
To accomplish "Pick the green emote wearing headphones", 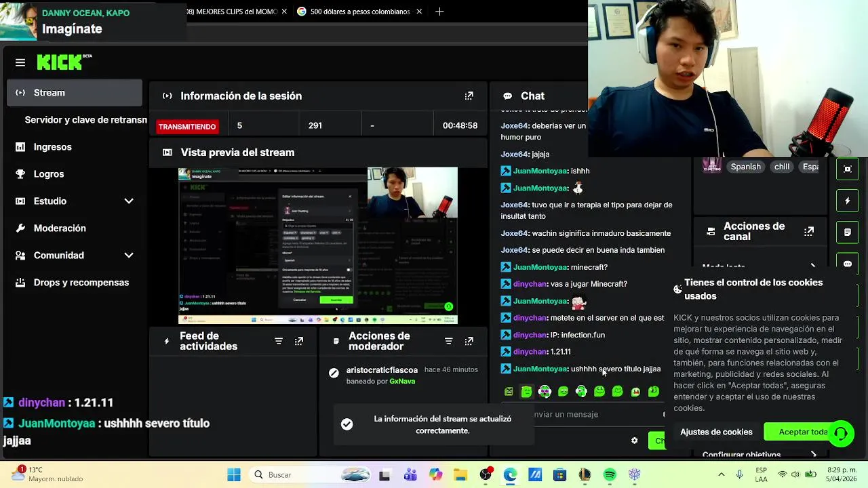I will tap(581, 391).
